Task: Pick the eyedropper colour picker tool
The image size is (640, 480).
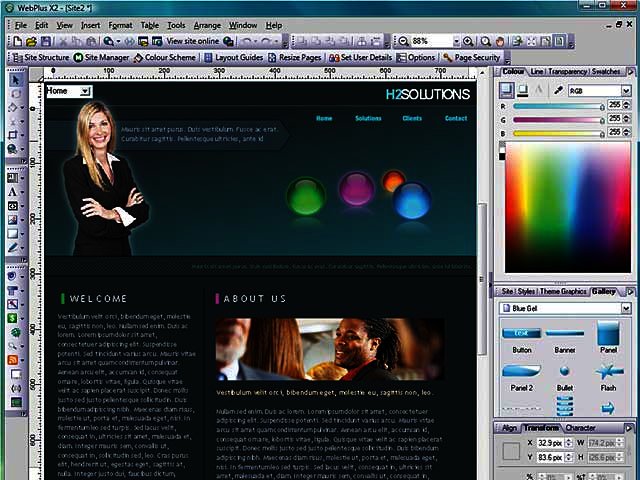Action: pyautogui.click(x=558, y=90)
